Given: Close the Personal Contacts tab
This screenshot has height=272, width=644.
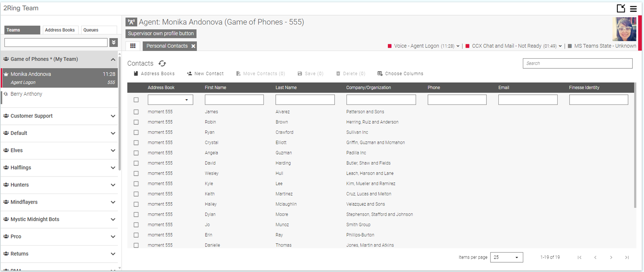Looking at the screenshot, I should (193, 46).
